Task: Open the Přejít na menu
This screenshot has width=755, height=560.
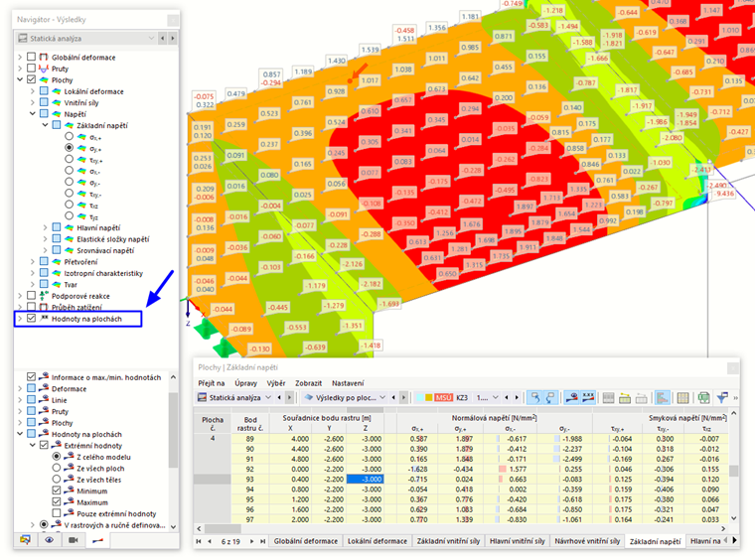Action: pyautogui.click(x=211, y=383)
